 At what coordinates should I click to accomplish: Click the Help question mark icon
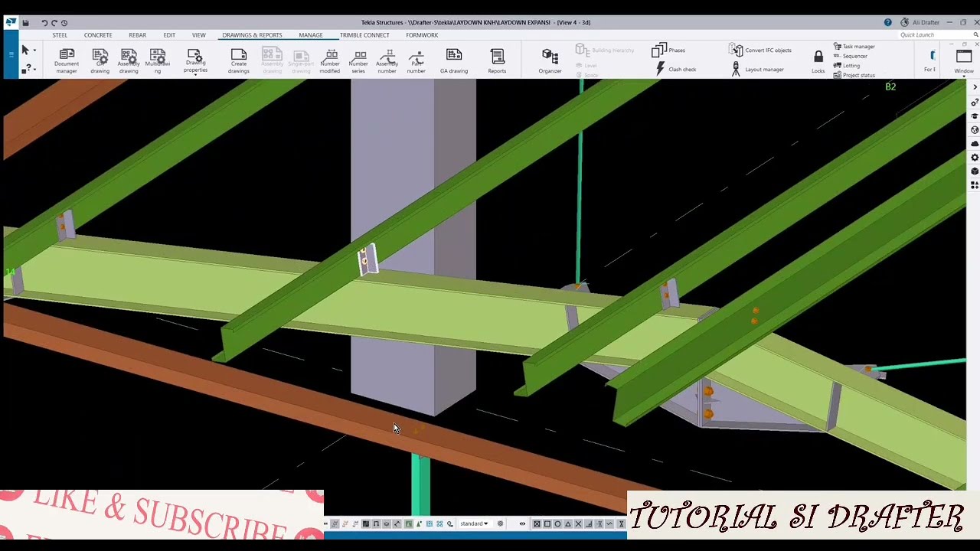[888, 22]
